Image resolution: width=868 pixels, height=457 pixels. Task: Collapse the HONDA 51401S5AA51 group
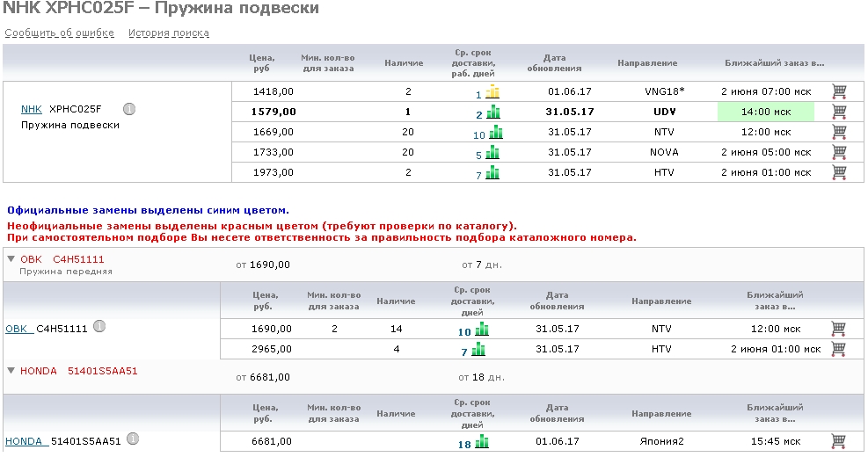[11, 371]
